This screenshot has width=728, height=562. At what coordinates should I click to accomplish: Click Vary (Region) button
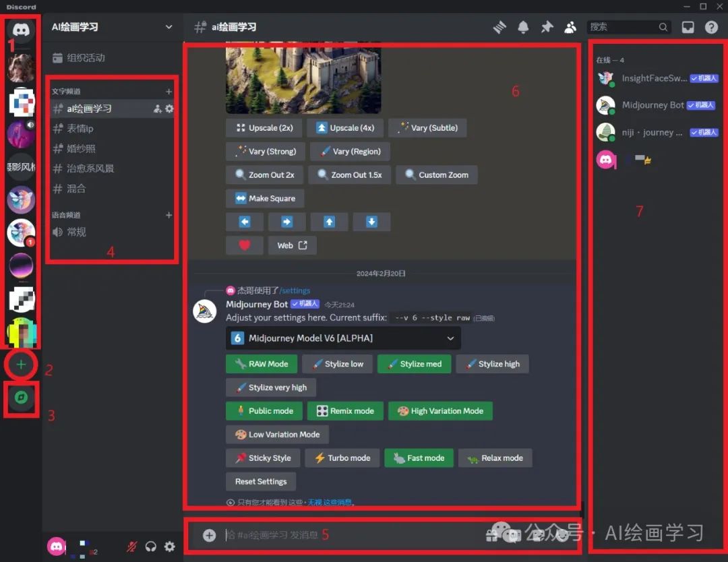(350, 152)
